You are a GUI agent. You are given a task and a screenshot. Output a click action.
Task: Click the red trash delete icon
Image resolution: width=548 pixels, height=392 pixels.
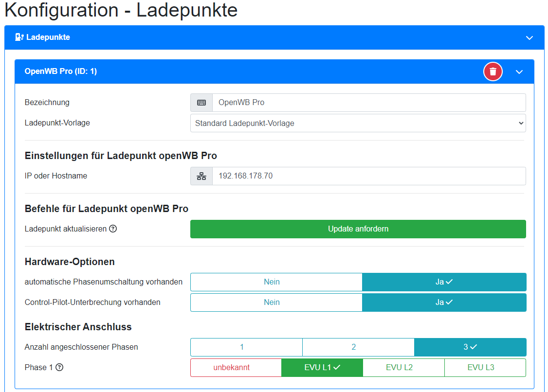(x=493, y=71)
